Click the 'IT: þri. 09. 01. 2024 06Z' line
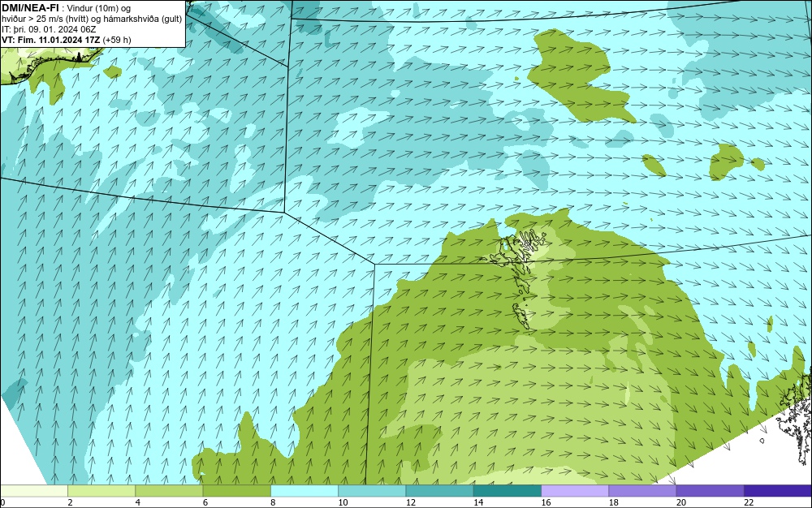This screenshot has height=508, width=812. tap(49, 29)
